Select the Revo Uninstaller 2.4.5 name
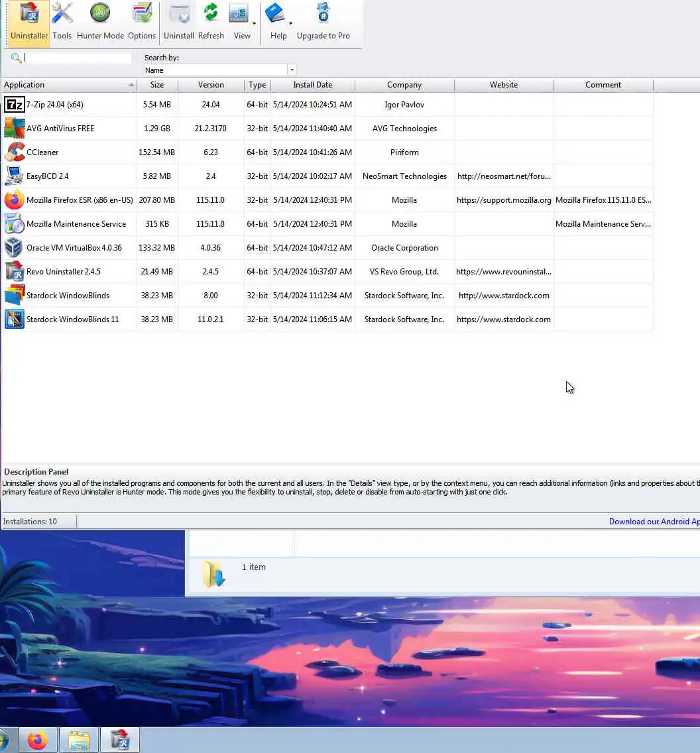Screen dimensions: 700x753 (x=64, y=271)
